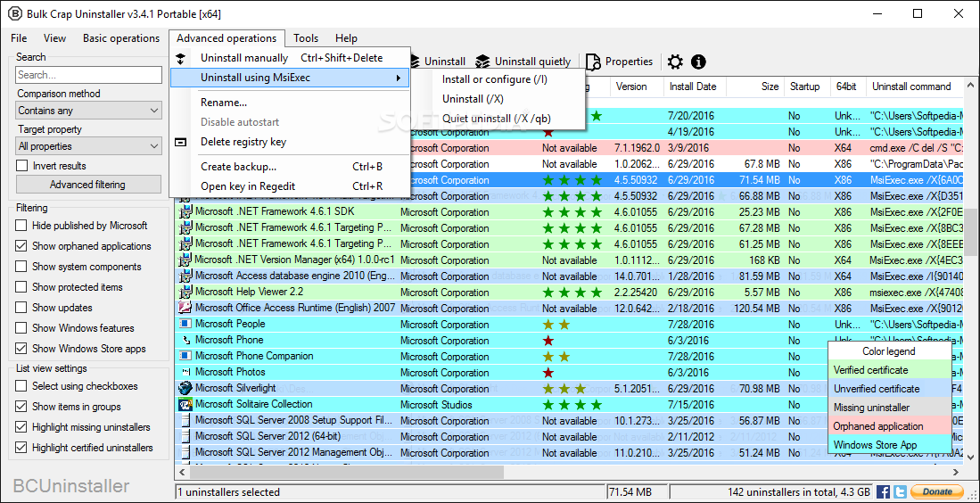Click the Microsoft Office Access Runtime icon
Viewport: 980px width, 503px height.
185,308
